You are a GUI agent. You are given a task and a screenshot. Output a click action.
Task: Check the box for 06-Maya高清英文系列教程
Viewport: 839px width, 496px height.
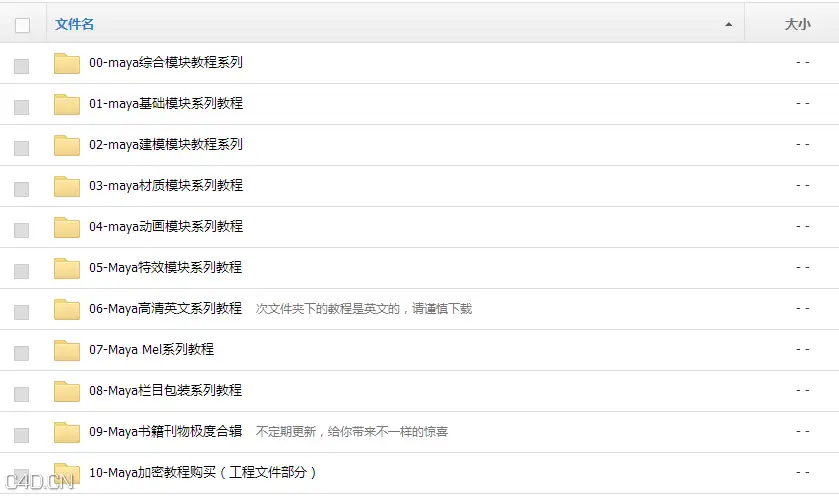[21, 312]
